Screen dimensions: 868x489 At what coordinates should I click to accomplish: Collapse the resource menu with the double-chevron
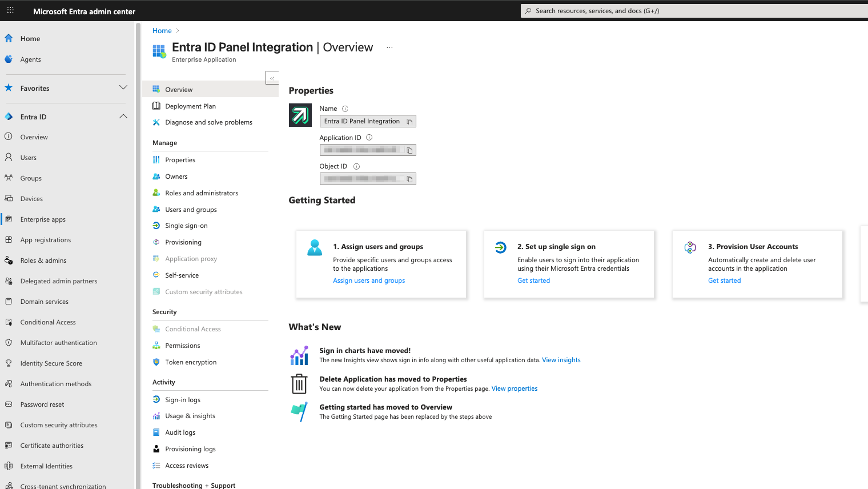[272, 78]
